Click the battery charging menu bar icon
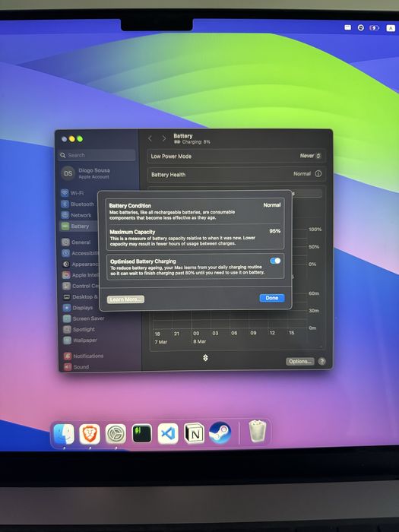Screen dimensions: 399x532 (374, 28)
